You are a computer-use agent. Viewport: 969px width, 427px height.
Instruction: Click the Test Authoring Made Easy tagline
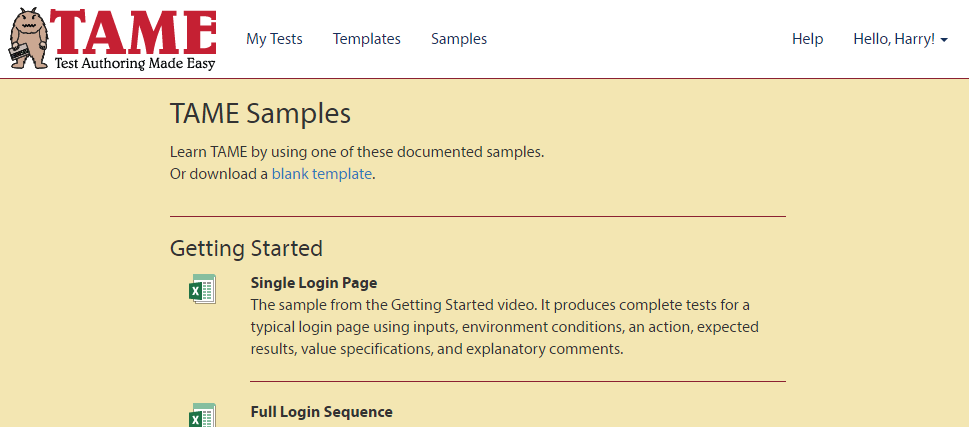135,64
